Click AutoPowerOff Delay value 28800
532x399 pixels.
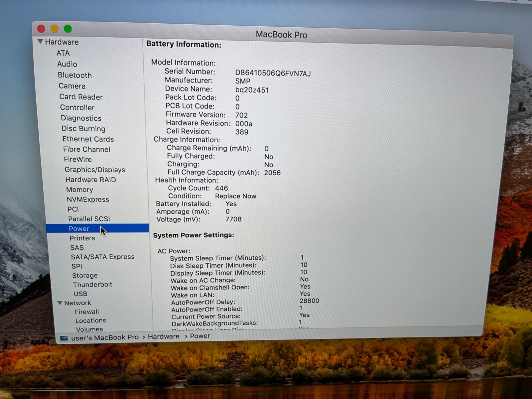coord(309,301)
